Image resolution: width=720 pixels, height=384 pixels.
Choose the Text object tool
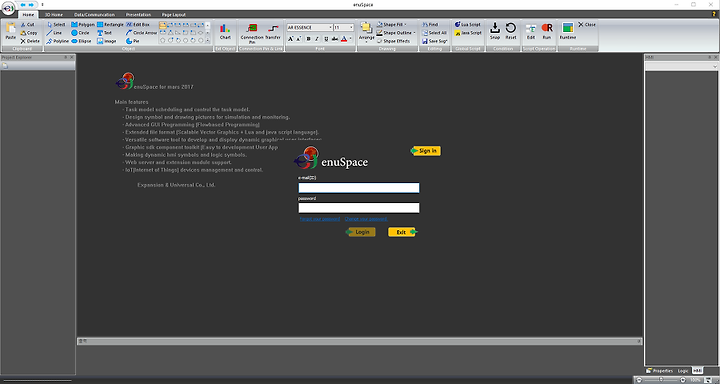[x=104, y=33]
